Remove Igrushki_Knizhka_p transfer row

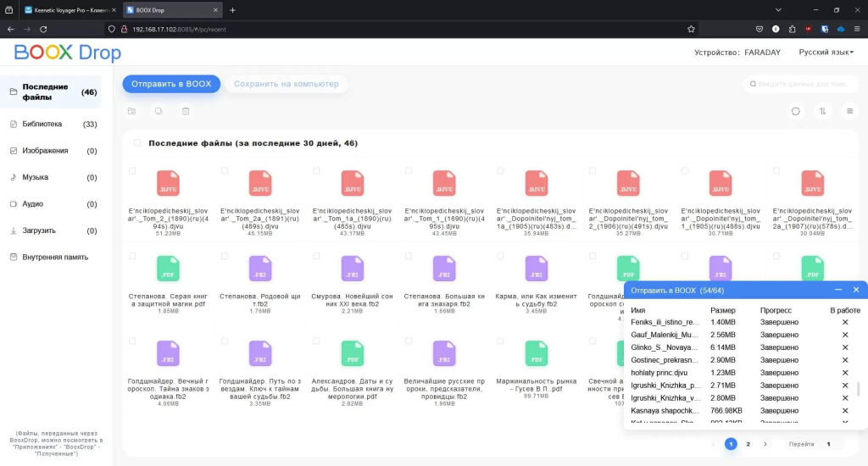point(845,386)
